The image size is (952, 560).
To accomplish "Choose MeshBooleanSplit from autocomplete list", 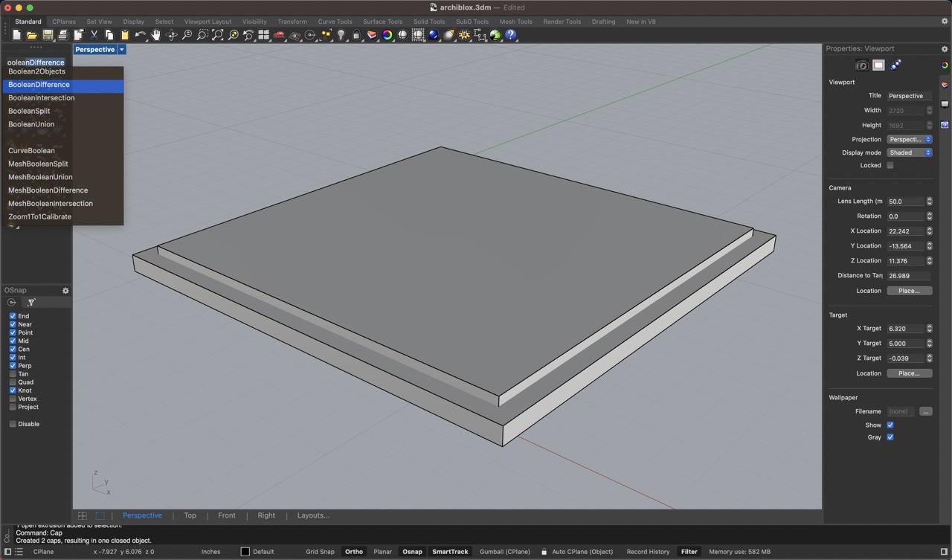I will pos(62,164).
